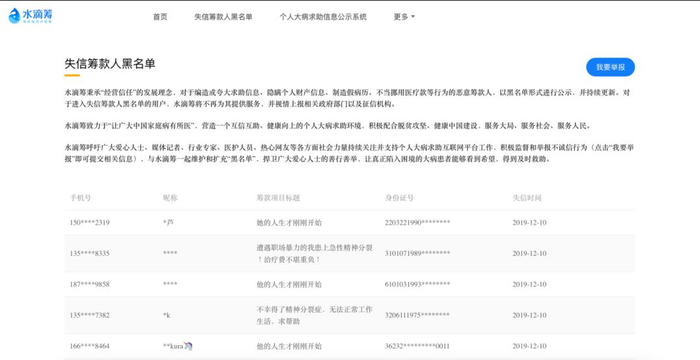
Task: Expand the 更多 dropdown
Action: 404,17
